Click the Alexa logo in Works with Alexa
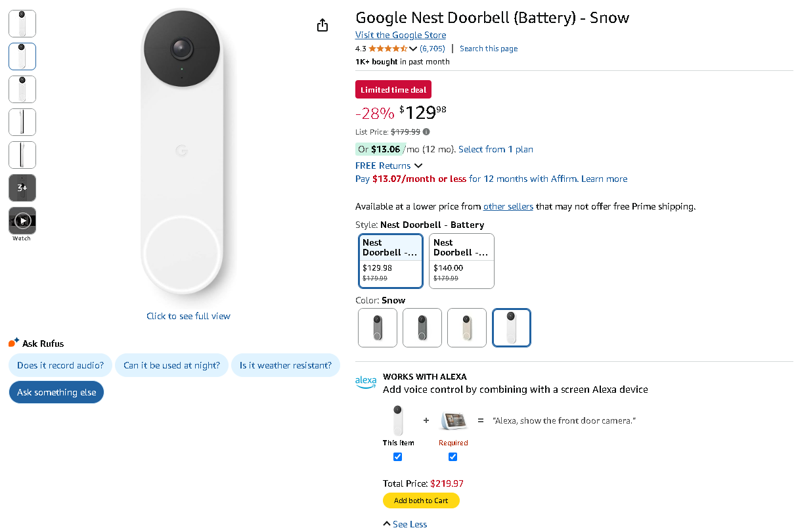This screenshot has width=796, height=532. [366, 382]
